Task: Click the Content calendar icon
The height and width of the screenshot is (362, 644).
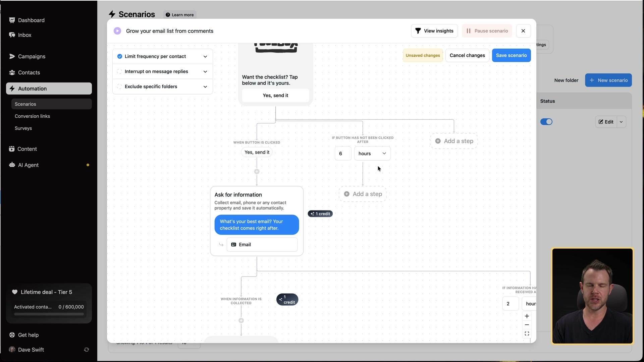Action: tap(12, 149)
